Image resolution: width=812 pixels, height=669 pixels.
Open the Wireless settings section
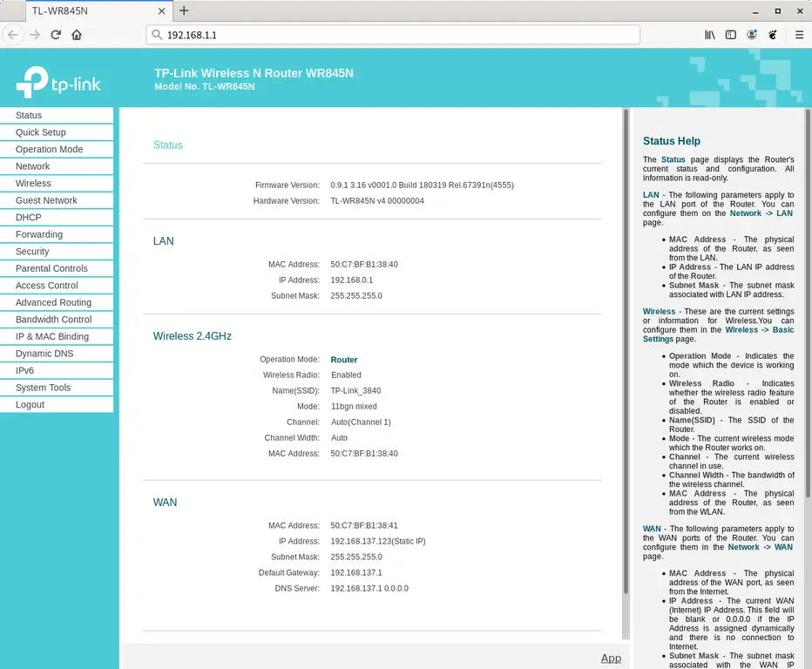coord(33,183)
